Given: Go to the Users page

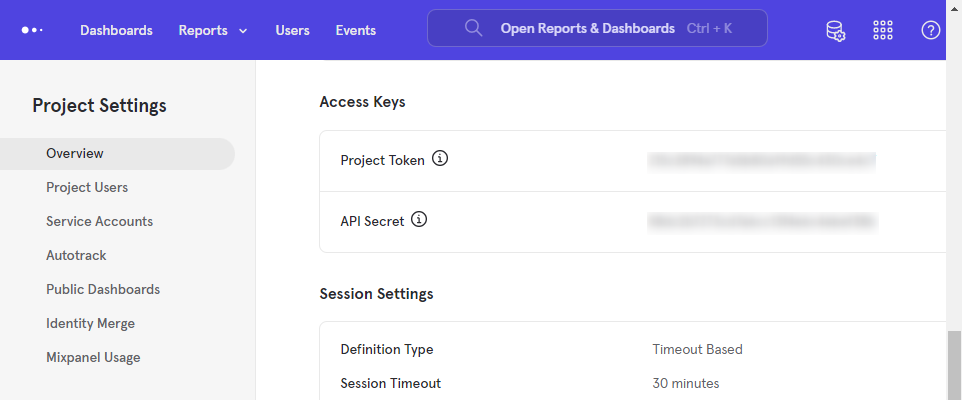Looking at the screenshot, I should tap(292, 30).
